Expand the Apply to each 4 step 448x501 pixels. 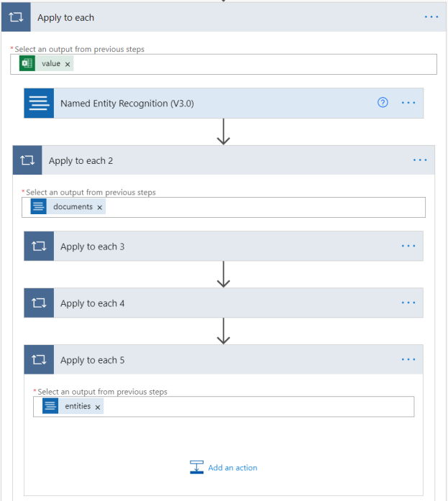216,303
